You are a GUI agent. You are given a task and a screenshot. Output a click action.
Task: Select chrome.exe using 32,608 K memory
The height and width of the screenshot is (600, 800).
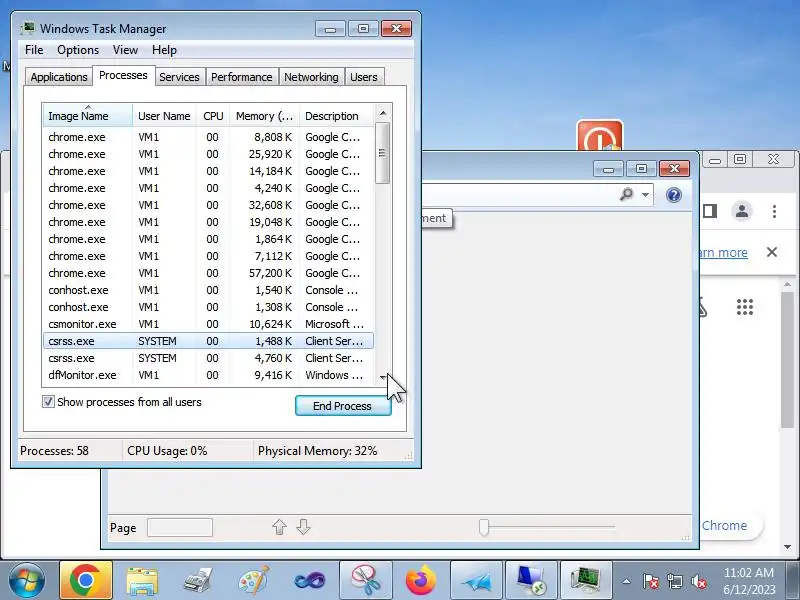click(x=208, y=205)
